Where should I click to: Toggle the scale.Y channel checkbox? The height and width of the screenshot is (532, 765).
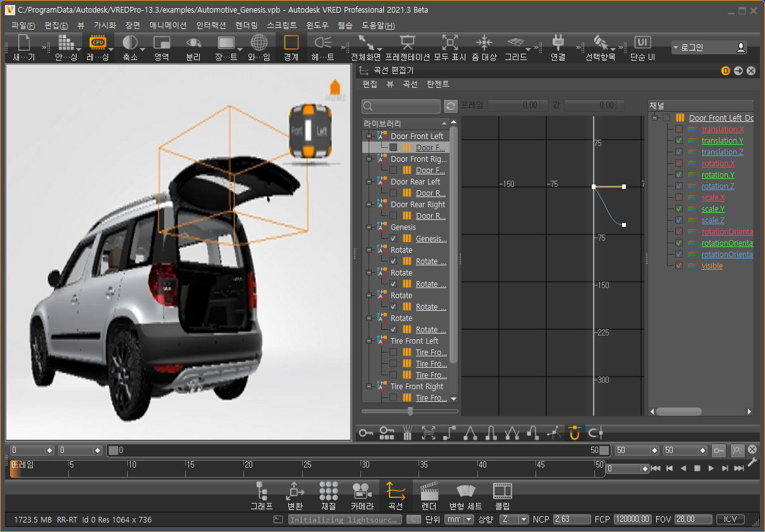679,209
